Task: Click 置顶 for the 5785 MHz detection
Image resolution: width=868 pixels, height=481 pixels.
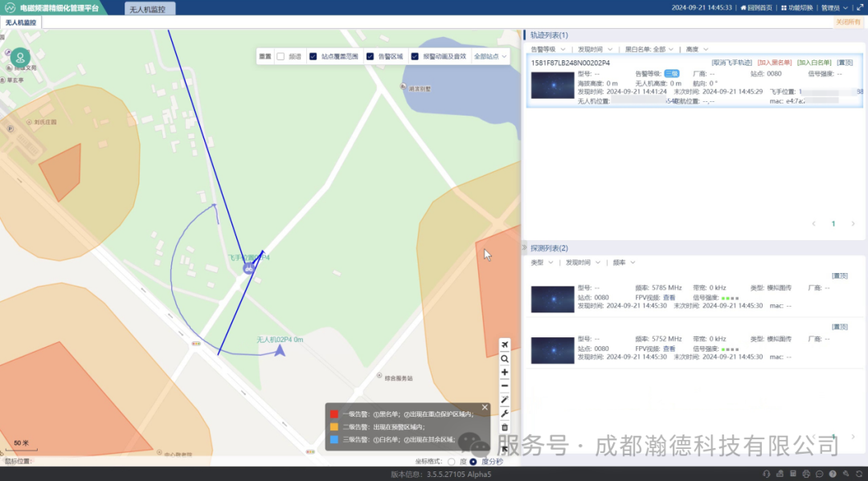Action: click(840, 276)
